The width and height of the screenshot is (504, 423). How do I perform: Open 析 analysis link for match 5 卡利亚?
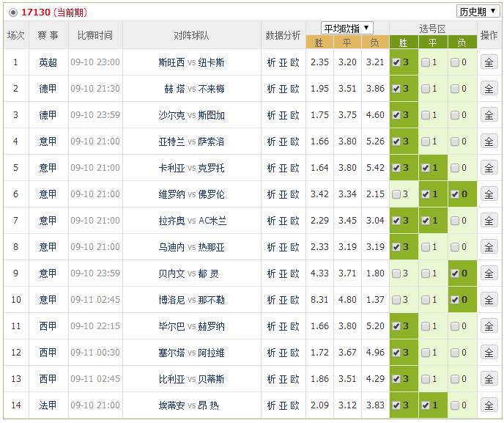coord(271,168)
